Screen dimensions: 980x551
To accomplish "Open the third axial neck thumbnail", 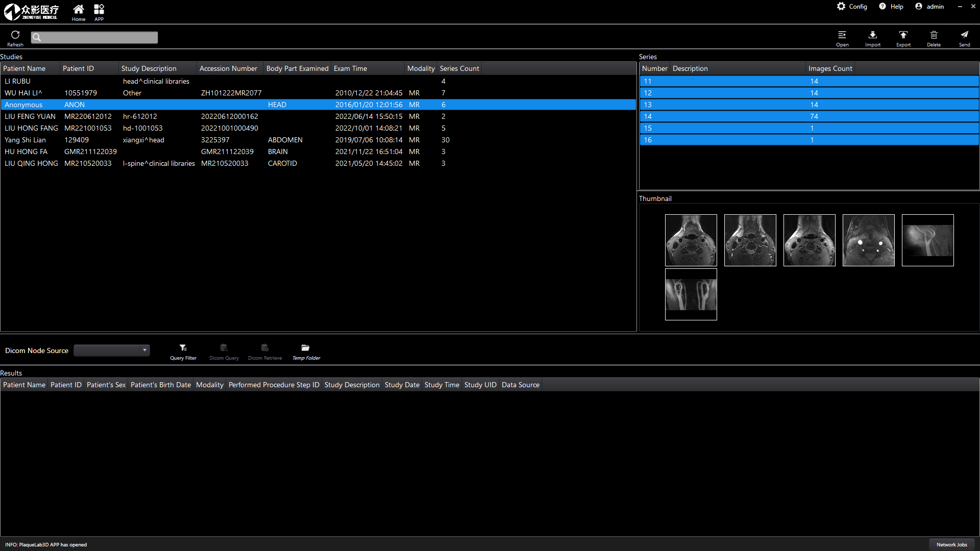I will pos(810,240).
